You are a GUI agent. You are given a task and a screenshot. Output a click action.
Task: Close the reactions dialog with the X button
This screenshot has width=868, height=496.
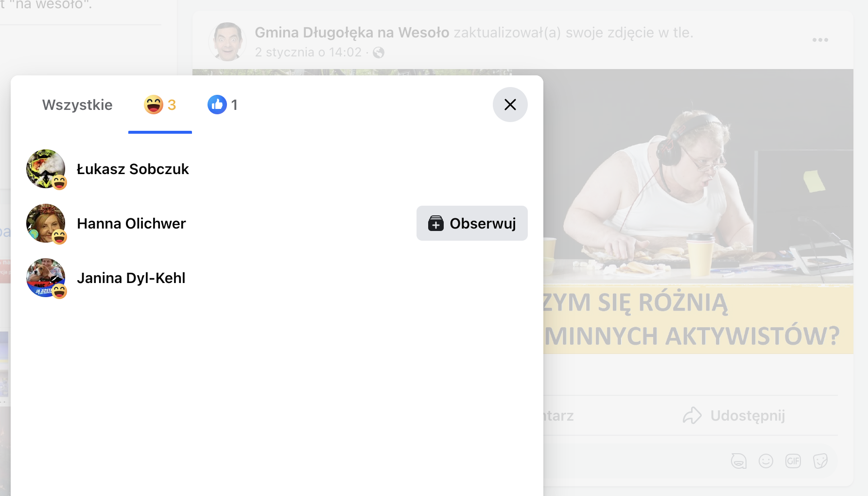click(x=510, y=105)
